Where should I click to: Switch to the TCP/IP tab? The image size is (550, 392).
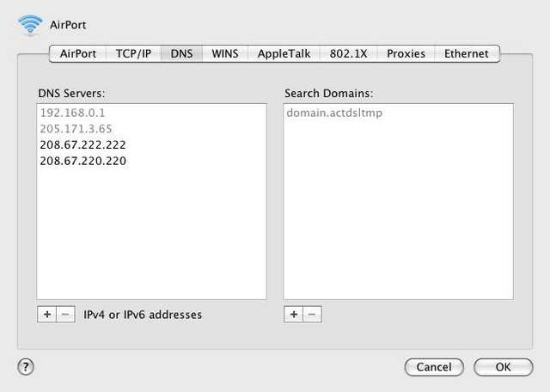(133, 53)
